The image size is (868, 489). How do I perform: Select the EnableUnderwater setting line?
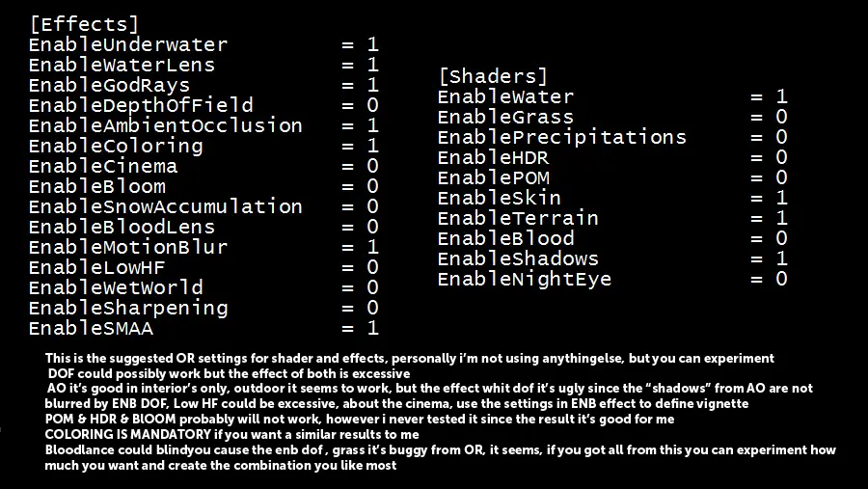click(x=203, y=45)
